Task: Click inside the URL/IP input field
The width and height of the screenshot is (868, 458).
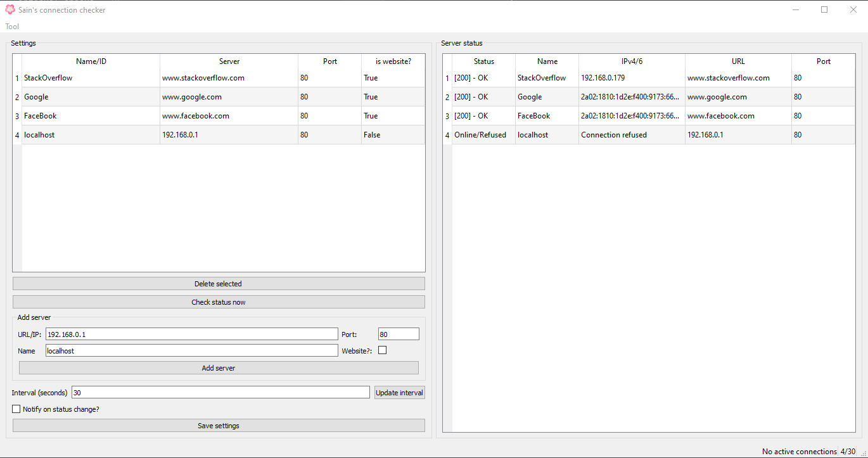Action: pyautogui.click(x=190, y=334)
